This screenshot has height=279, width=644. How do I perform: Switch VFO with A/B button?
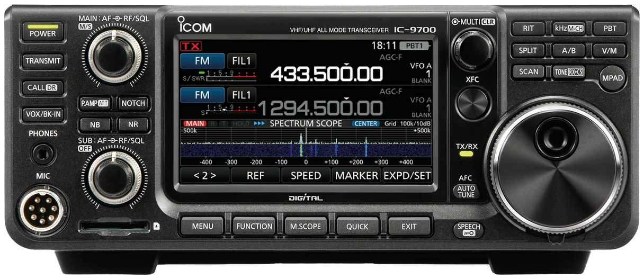tap(569, 50)
